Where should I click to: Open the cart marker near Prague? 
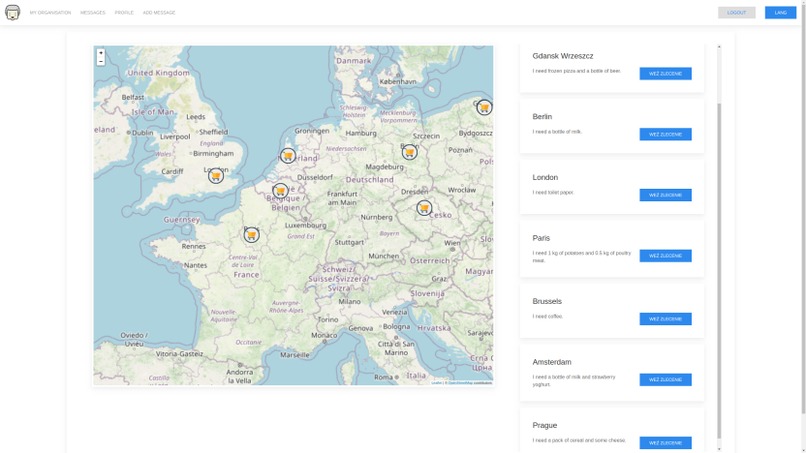424,208
